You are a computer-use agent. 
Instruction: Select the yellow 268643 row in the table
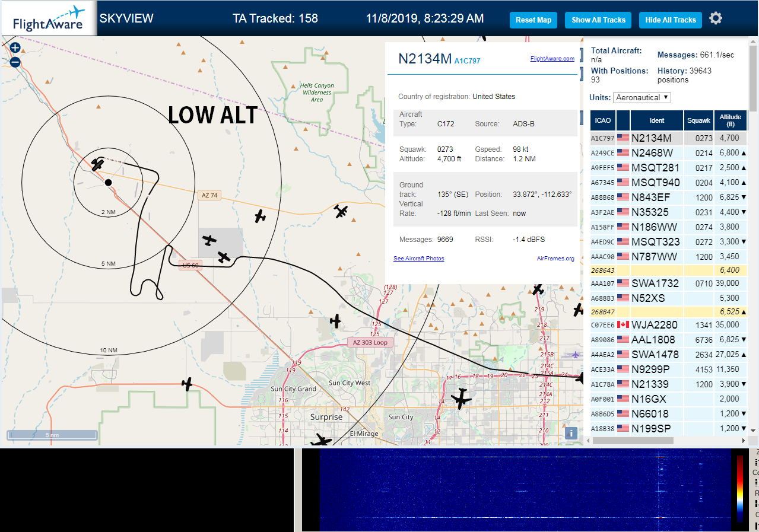pyautogui.click(x=669, y=270)
